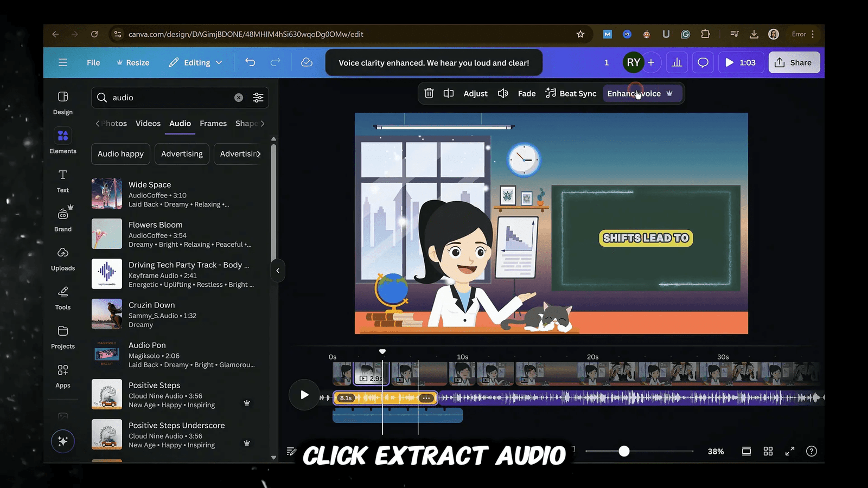The height and width of the screenshot is (488, 868).
Task: Open the Elements panel in sidebar
Action: (62, 141)
